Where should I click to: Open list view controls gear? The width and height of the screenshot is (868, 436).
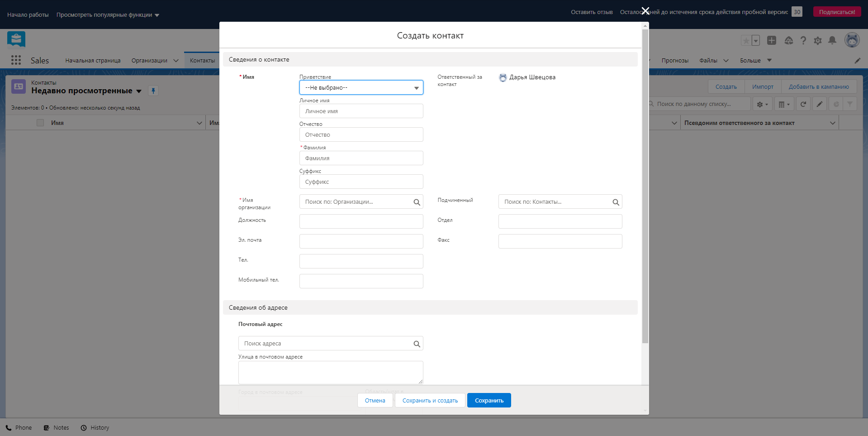[x=762, y=104]
